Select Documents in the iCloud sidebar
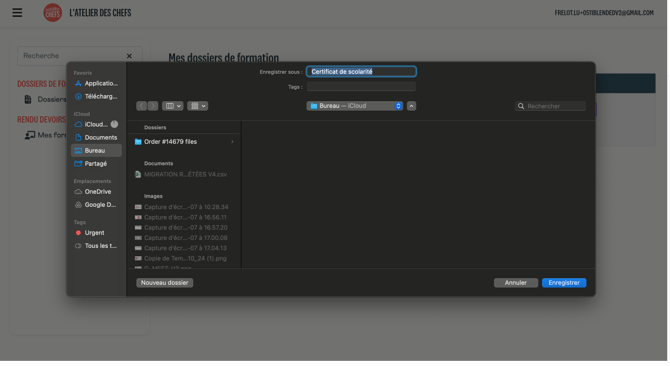 click(97, 138)
